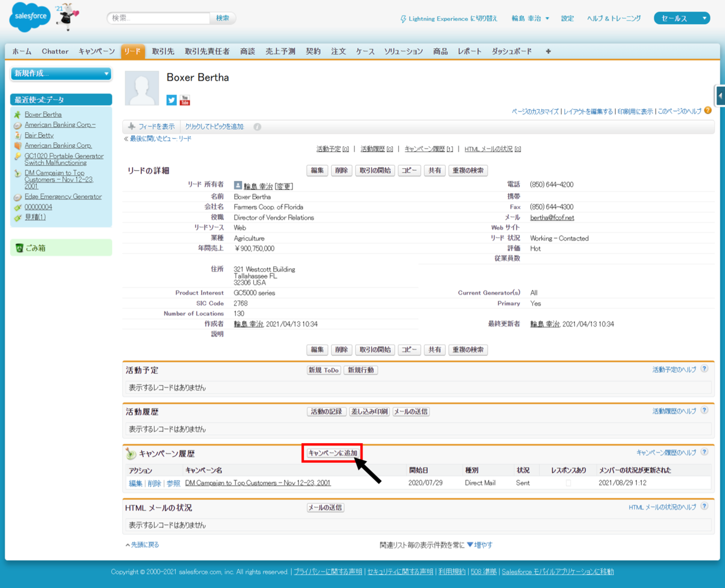725x588 pixels.
Task: Open the 新規作成 dropdown in sidebar
Action: [x=61, y=74]
